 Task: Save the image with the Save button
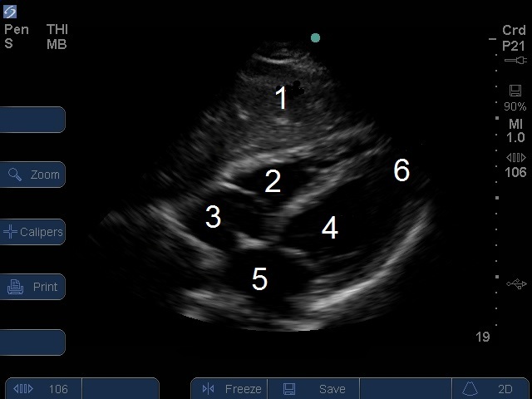(x=319, y=389)
